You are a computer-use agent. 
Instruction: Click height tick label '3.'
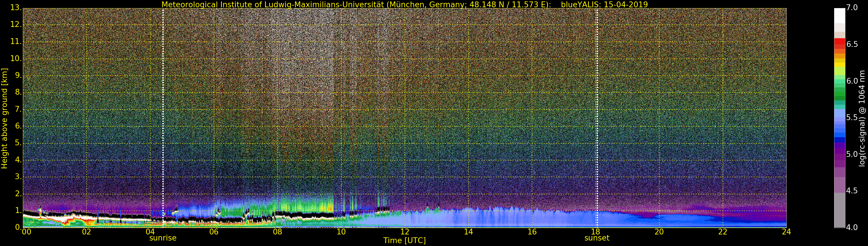(x=18, y=177)
